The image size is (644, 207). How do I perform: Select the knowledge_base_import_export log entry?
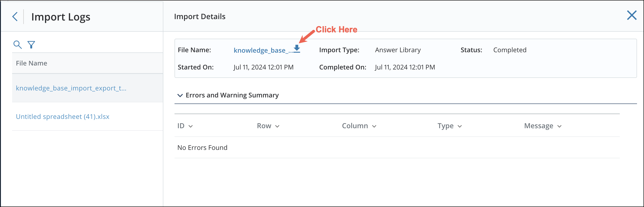coord(71,88)
